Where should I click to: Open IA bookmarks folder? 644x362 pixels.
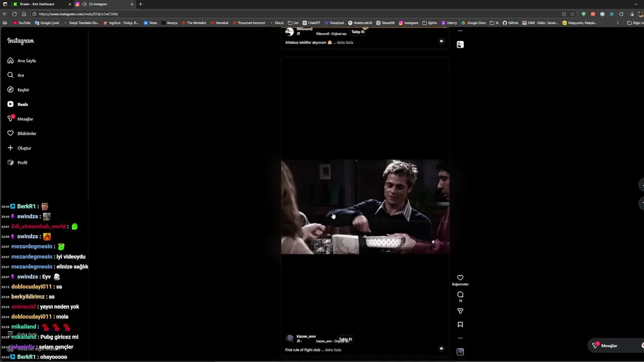(x=494, y=23)
